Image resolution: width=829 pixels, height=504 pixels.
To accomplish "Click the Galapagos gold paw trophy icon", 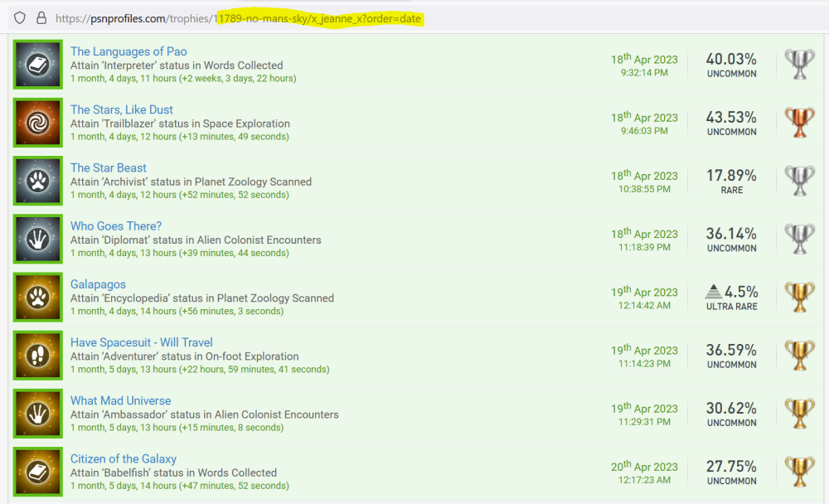I will 38,297.
